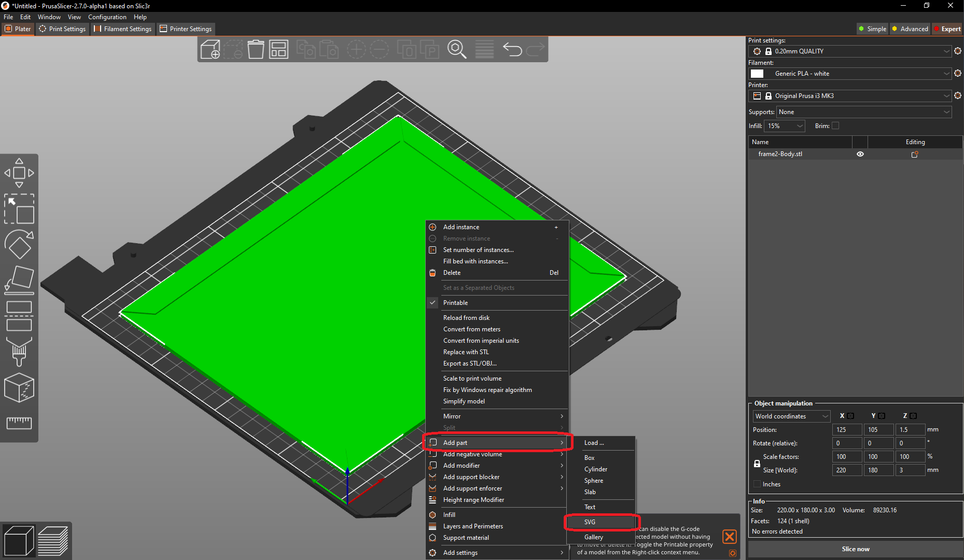Screen dimensions: 964x560
Task: Switch to the Print Settings tab
Action: pyautogui.click(x=62, y=29)
